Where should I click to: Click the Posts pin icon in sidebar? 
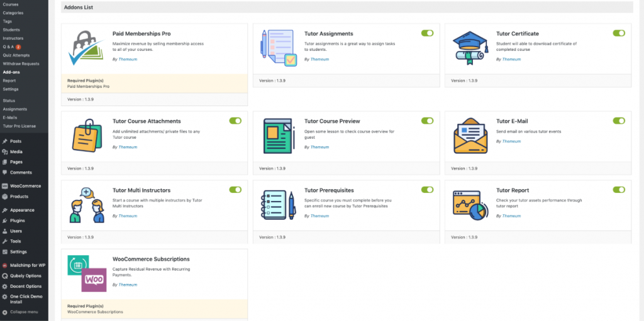[5, 141]
